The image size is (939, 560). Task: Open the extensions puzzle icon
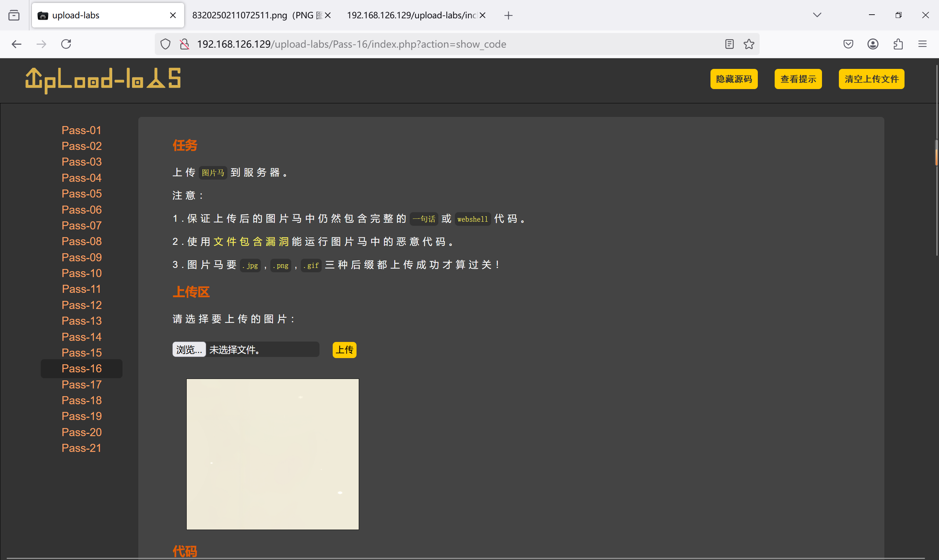point(898,44)
